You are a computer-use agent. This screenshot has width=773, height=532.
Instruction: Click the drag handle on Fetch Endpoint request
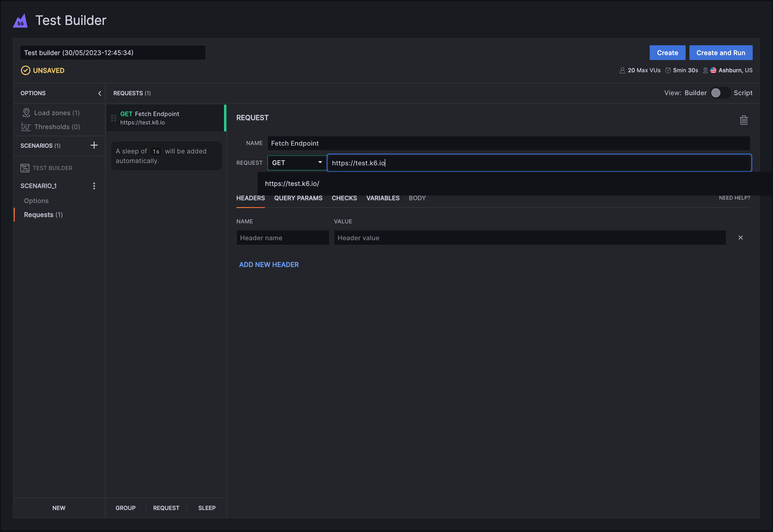click(x=114, y=118)
